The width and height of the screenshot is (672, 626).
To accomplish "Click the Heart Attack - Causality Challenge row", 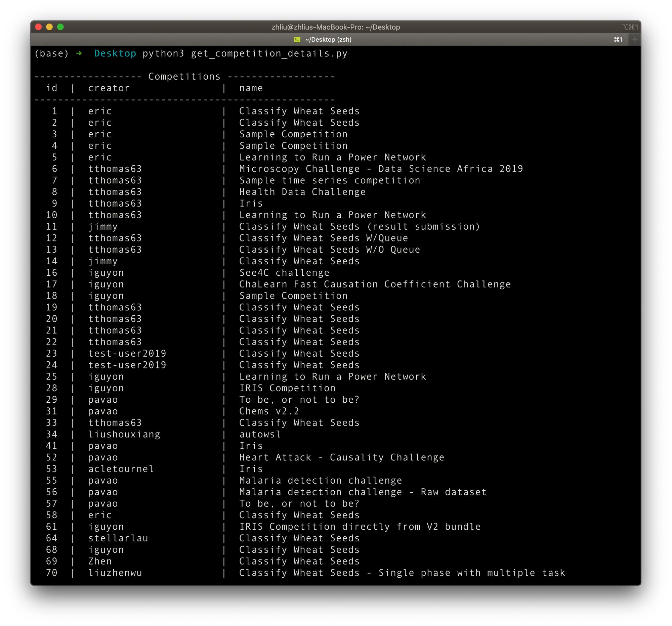I will pos(341,457).
